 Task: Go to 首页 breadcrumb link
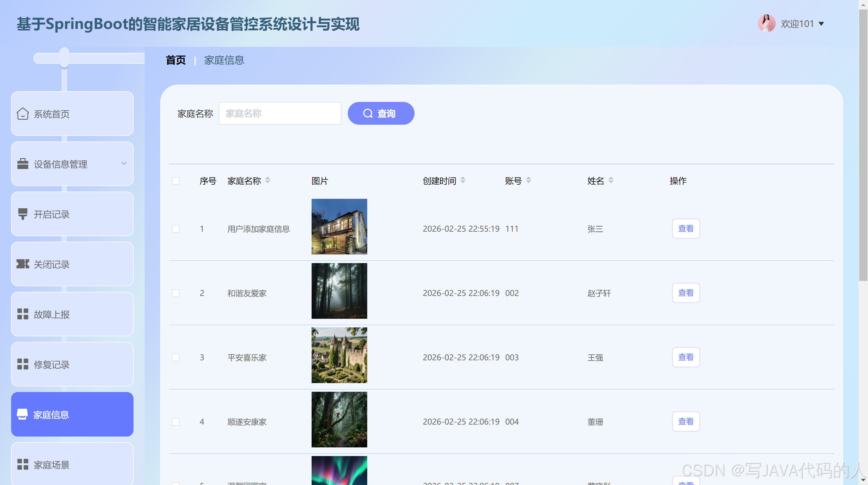176,60
